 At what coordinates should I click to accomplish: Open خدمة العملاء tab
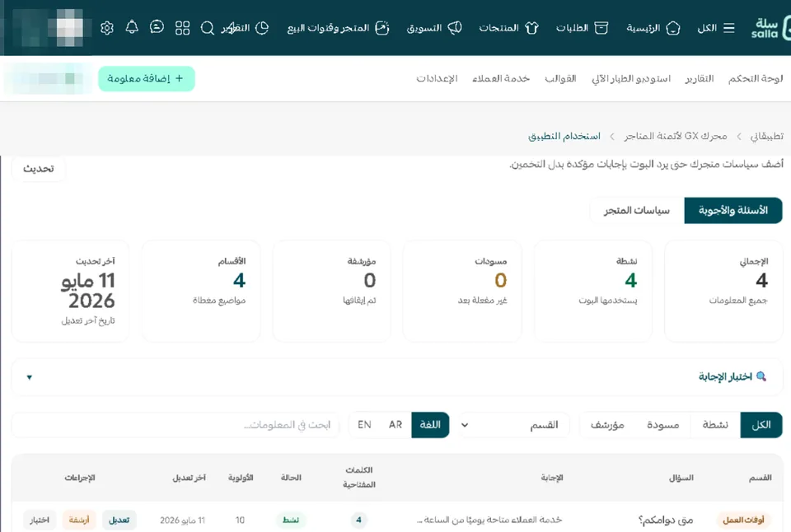[501, 79]
